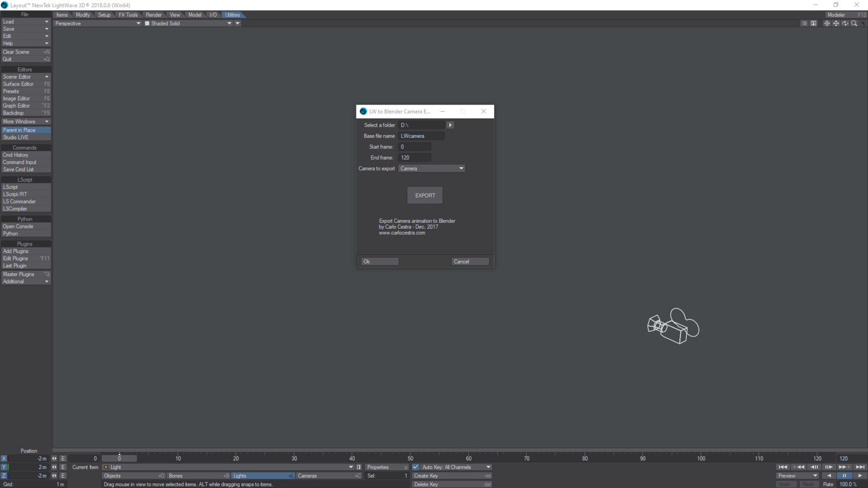
Task: Toggle the Auto Key checkbox
Action: tap(416, 467)
